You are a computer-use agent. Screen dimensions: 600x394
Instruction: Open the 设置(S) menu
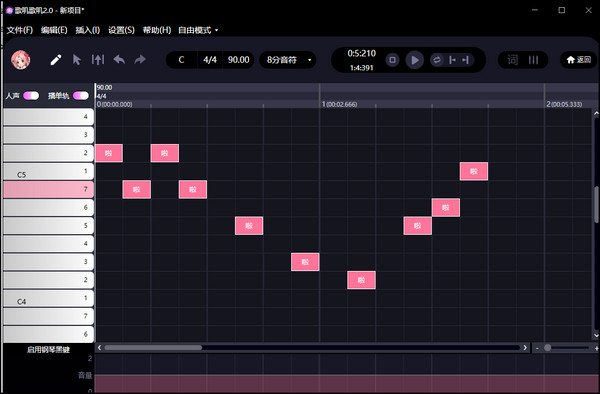(x=121, y=30)
